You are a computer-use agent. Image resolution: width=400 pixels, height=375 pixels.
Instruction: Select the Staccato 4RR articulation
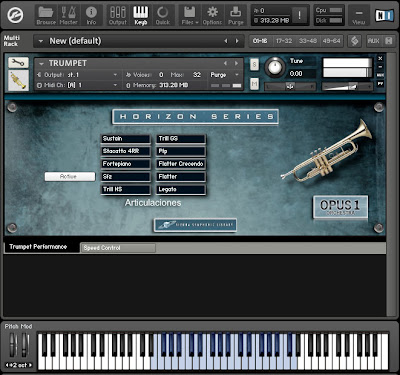tap(126, 151)
